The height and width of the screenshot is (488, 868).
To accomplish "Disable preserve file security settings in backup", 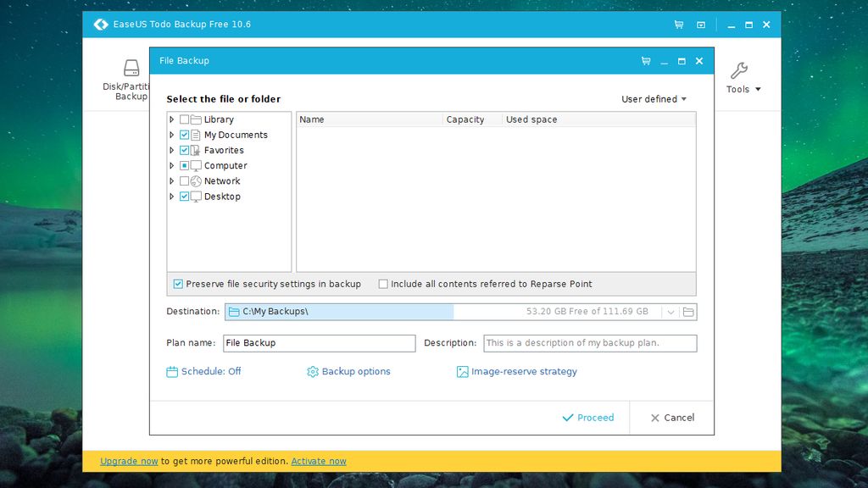I will [x=177, y=284].
